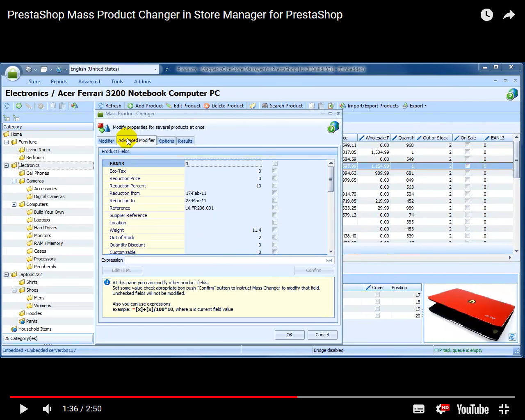Check the Eco-Tax field checkbox

275,171
